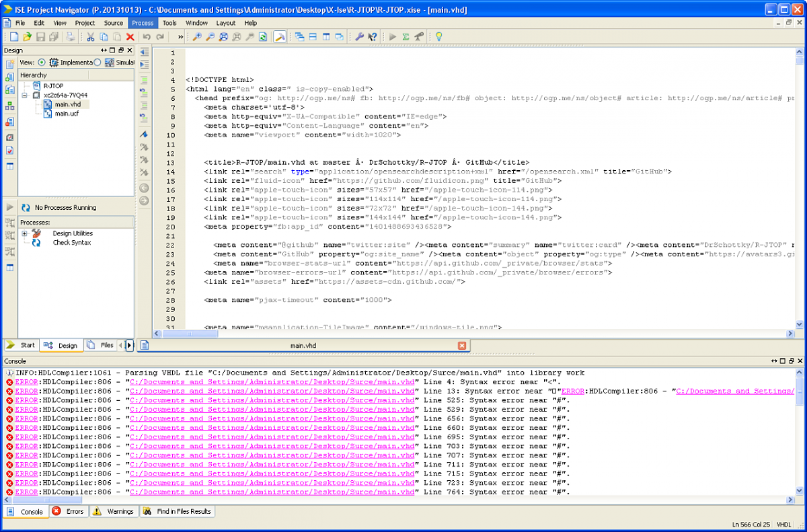Create a new file with the New icon
807x532 pixels.
pos(15,37)
